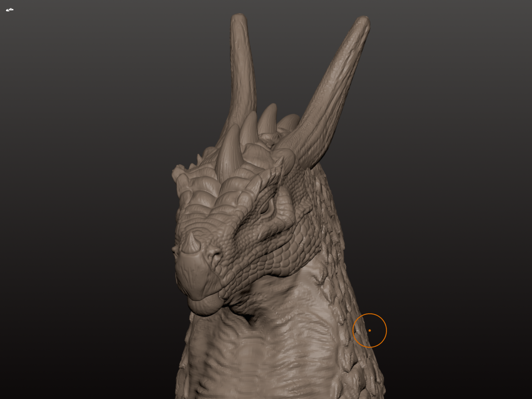Click the clay brush icon to show interface
Viewport: 532px width, 399px height.
point(10,10)
